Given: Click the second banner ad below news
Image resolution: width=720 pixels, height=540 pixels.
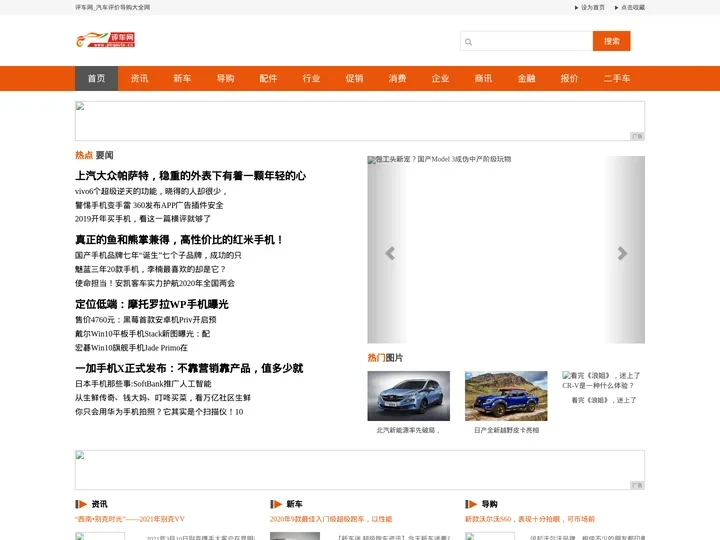Looking at the screenshot, I should click(360, 470).
